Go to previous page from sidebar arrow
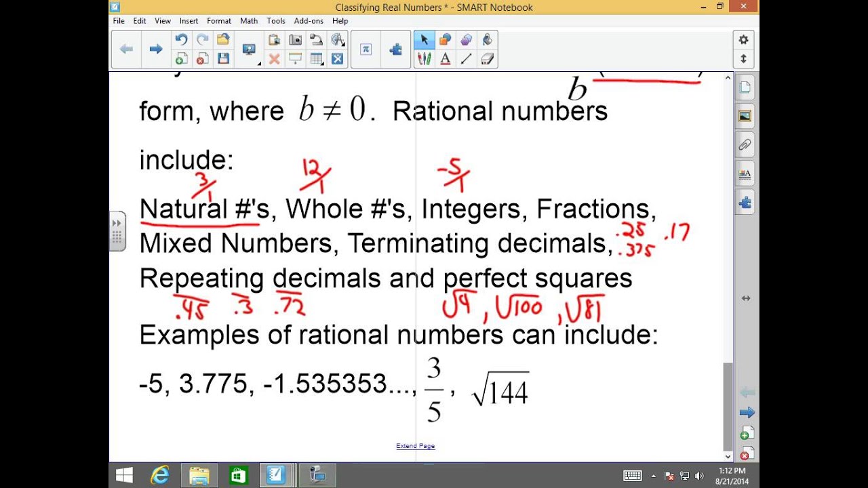Viewport: 868px width, 488px height. (x=746, y=392)
